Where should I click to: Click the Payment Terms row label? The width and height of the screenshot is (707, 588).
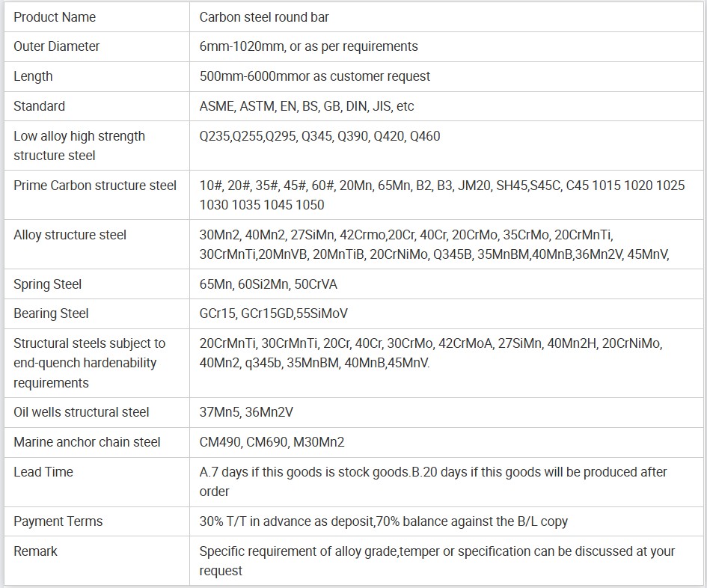[58, 521]
